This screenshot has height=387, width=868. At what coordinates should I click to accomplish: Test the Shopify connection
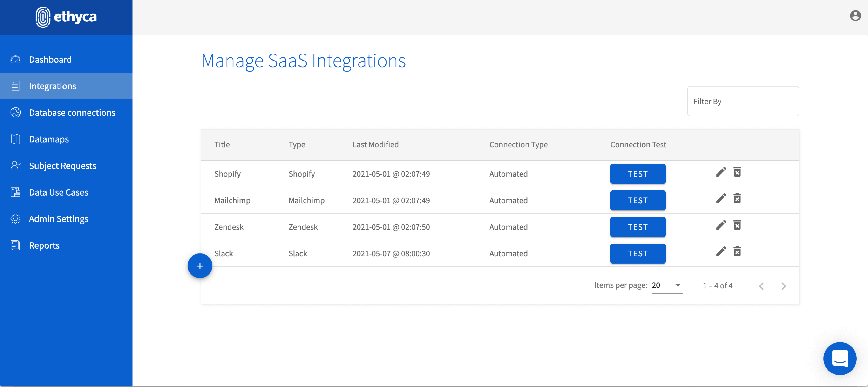pyautogui.click(x=637, y=174)
